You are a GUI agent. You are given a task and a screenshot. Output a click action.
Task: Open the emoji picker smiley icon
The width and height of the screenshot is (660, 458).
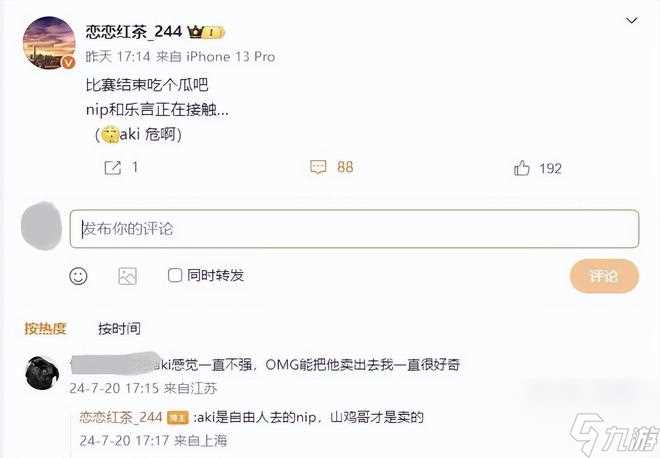78,276
